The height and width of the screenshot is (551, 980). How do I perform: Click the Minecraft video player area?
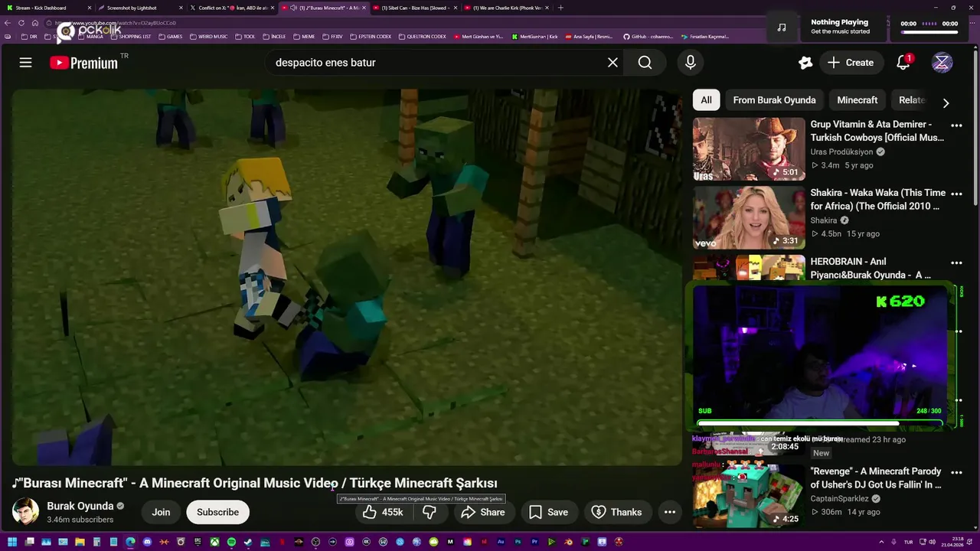[346, 277]
